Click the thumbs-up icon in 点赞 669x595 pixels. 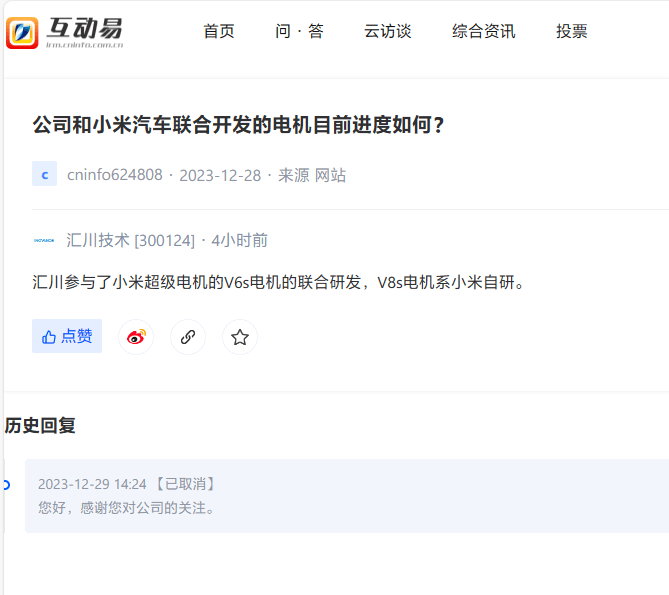click(49, 337)
